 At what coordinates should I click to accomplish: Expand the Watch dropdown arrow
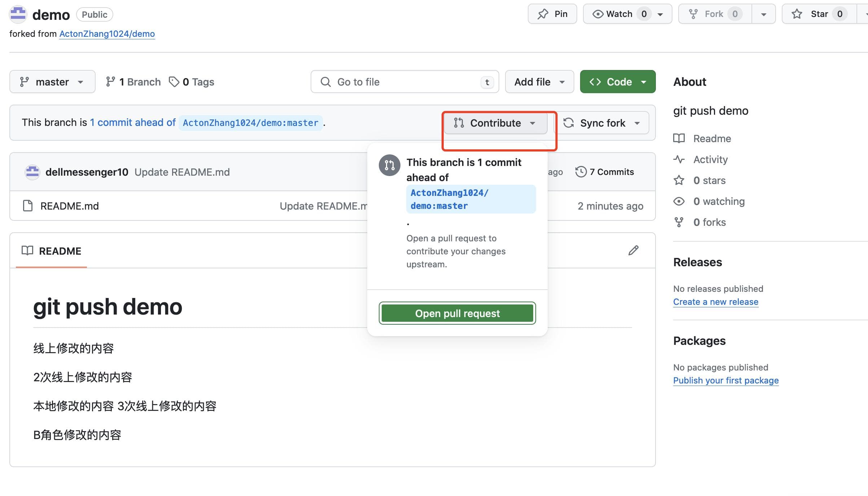[x=660, y=14]
